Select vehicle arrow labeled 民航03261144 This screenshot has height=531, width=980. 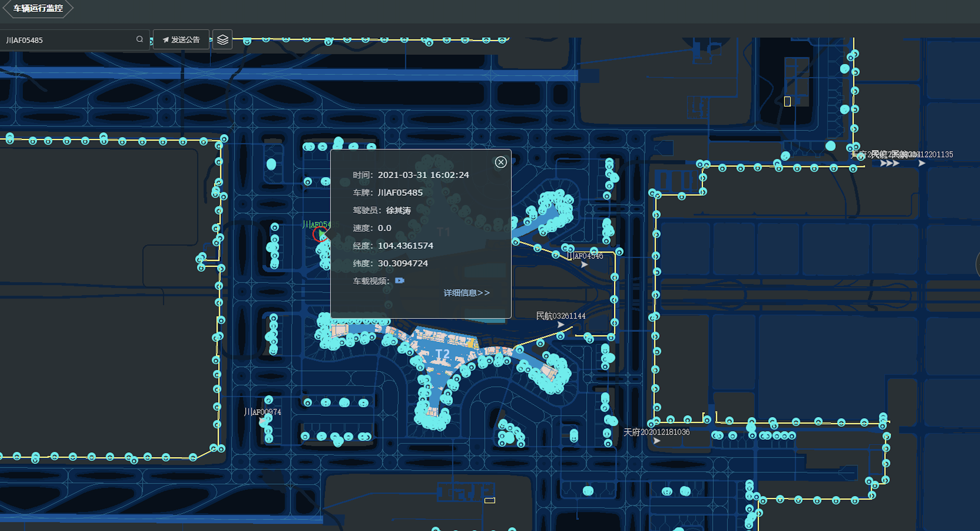[x=561, y=325]
